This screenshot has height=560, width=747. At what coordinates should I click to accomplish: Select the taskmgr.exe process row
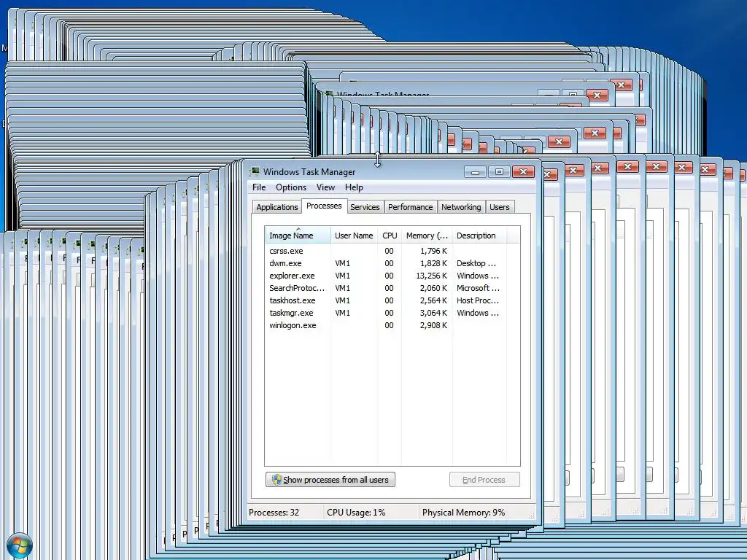pos(386,313)
